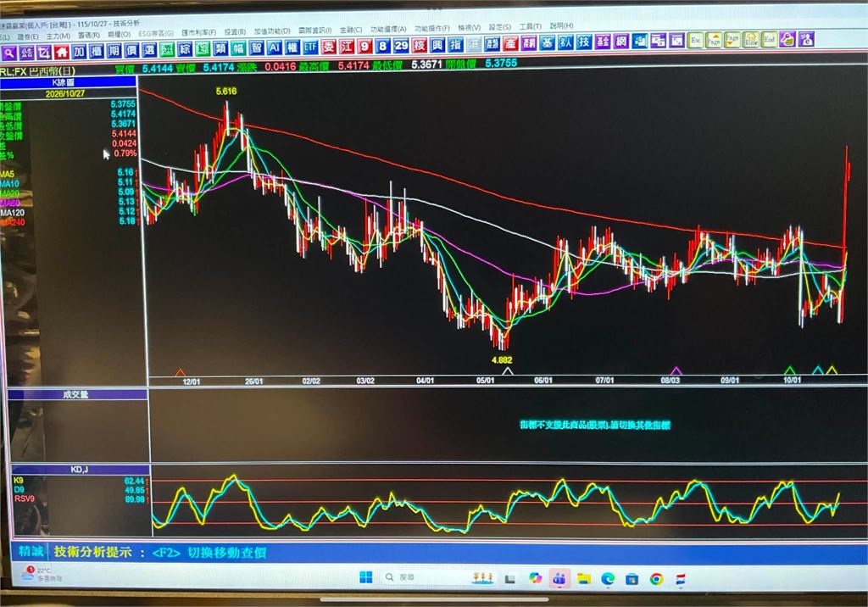868x607 pixels.
Task: Click the 29 toolbar icon
Action: 401,46
